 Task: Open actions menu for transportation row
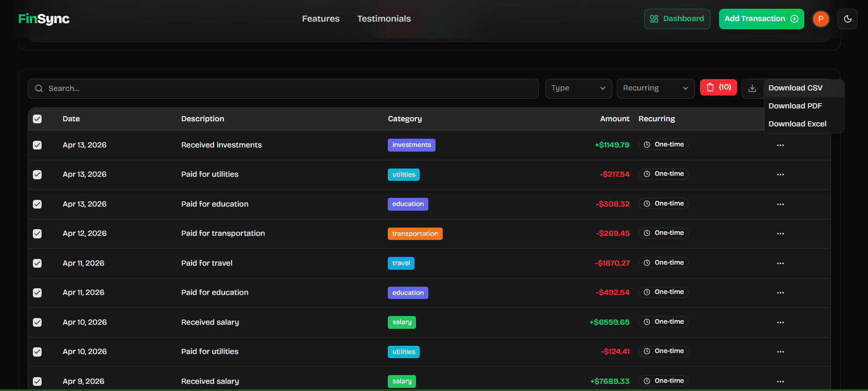click(780, 234)
